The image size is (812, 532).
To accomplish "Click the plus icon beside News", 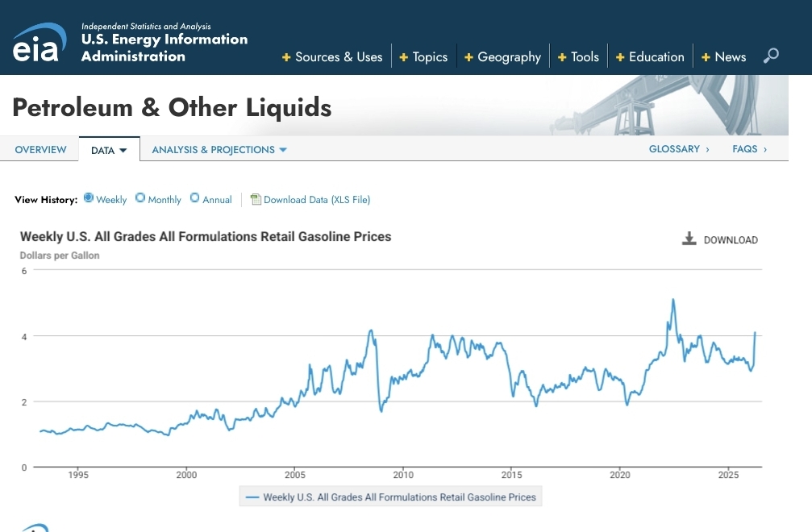I will [706, 57].
